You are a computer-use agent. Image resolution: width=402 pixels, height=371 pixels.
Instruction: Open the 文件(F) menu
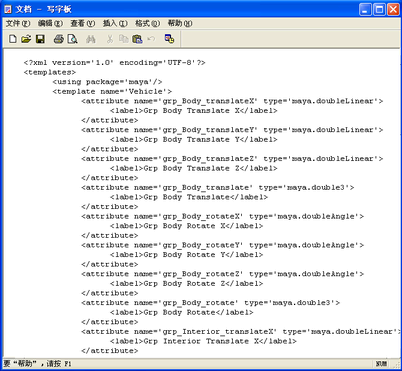[18, 23]
